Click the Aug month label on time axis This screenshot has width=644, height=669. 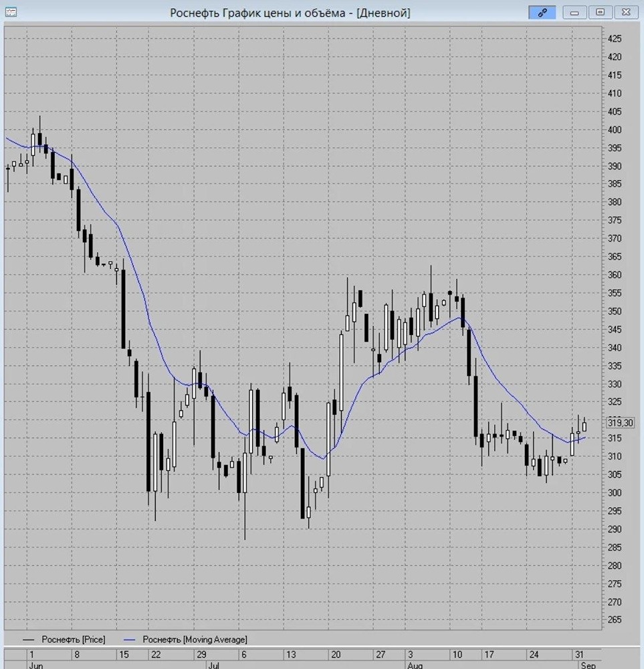click(415, 665)
